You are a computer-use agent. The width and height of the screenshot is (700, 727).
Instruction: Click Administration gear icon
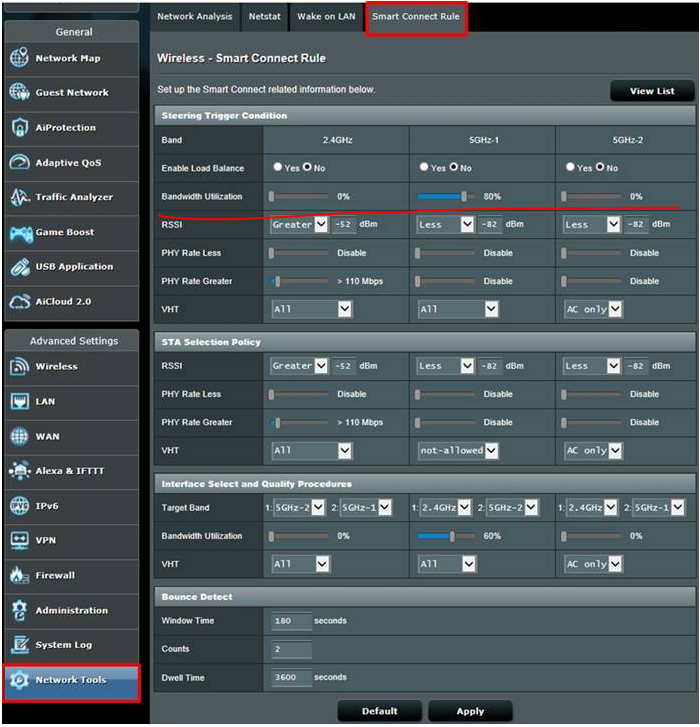pyautogui.click(x=19, y=610)
